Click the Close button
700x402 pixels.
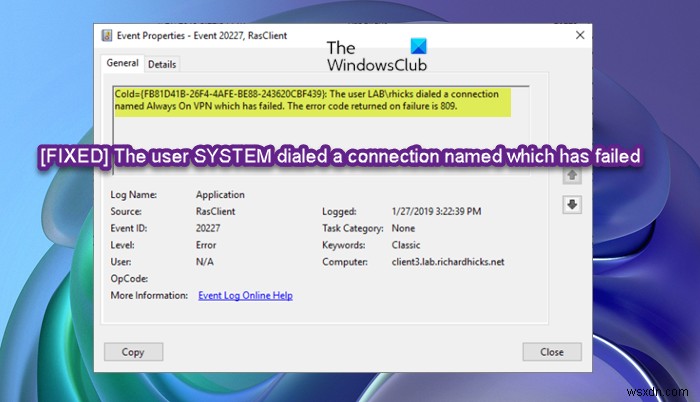click(552, 352)
